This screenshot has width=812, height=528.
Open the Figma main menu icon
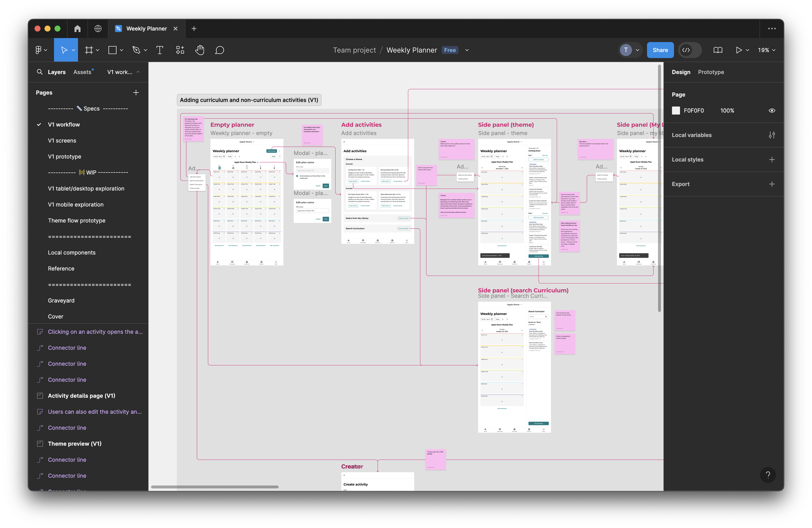[39, 50]
